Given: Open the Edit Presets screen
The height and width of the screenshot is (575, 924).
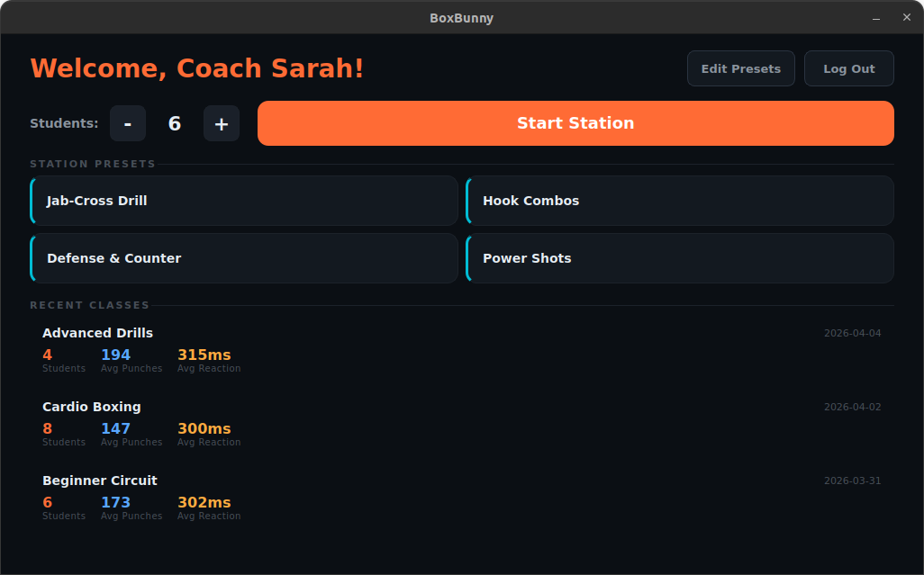Looking at the screenshot, I should pyautogui.click(x=740, y=67).
